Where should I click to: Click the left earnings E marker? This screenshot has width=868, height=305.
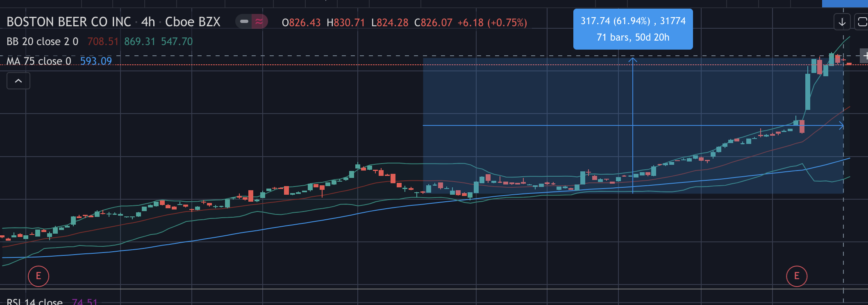[x=39, y=276]
